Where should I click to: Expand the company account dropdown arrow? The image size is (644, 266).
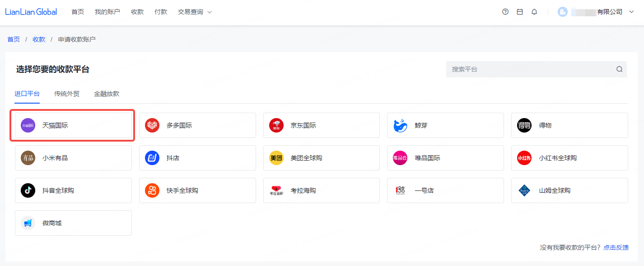pyautogui.click(x=631, y=12)
